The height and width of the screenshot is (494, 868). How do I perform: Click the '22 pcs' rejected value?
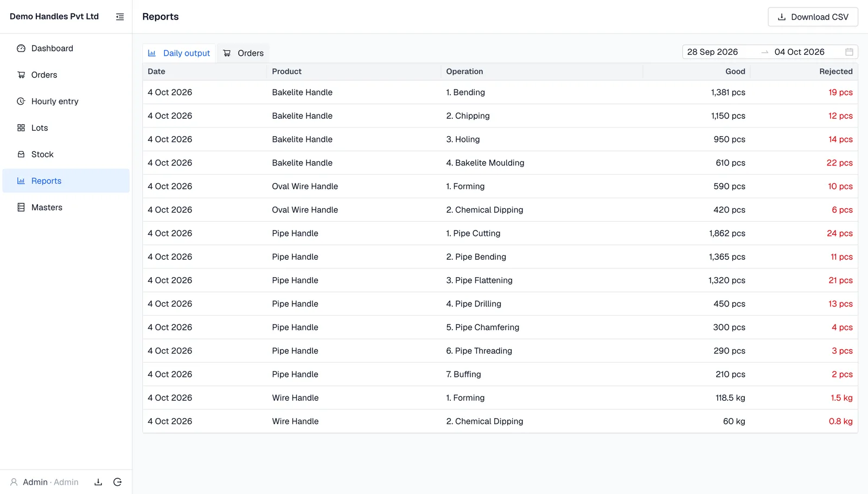[839, 163]
